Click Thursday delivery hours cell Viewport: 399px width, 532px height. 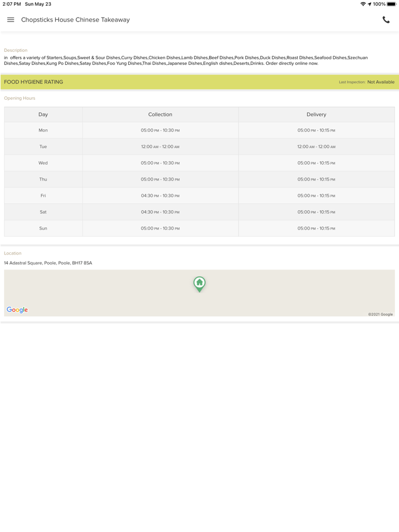coord(316,179)
